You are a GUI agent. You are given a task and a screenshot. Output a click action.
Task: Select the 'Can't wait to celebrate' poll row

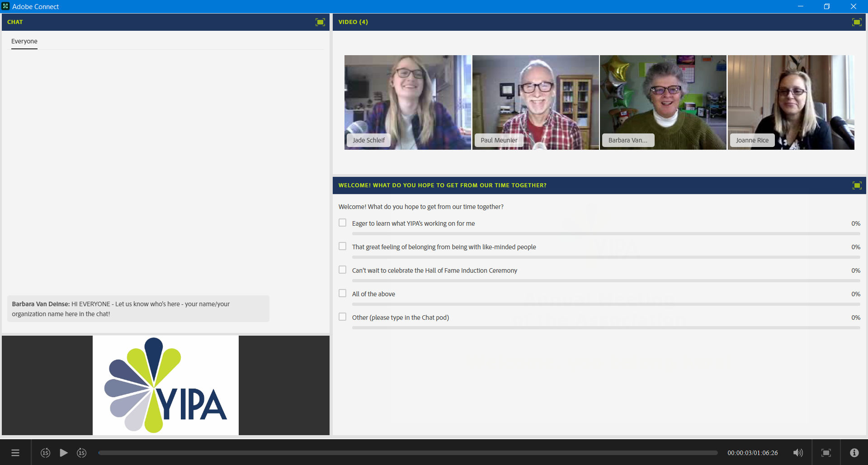[x=342, y=269]
